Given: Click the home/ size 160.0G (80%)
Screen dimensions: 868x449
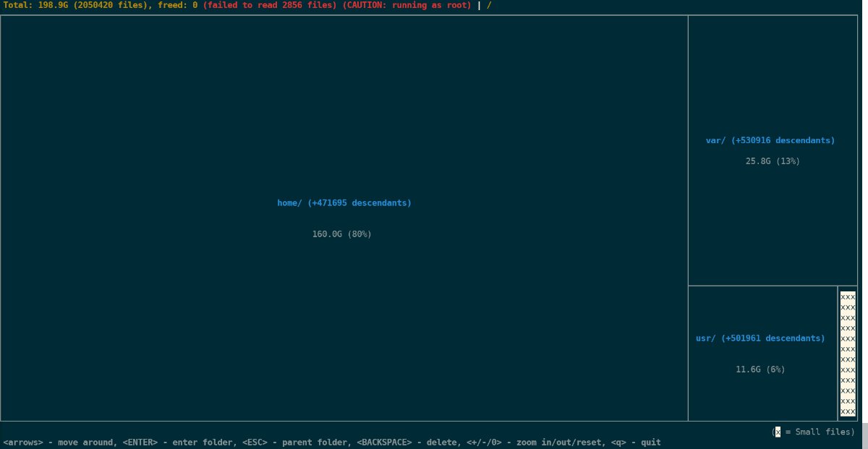Looking at the screenshot, I should pyautogui.click(x=342, y=234).
